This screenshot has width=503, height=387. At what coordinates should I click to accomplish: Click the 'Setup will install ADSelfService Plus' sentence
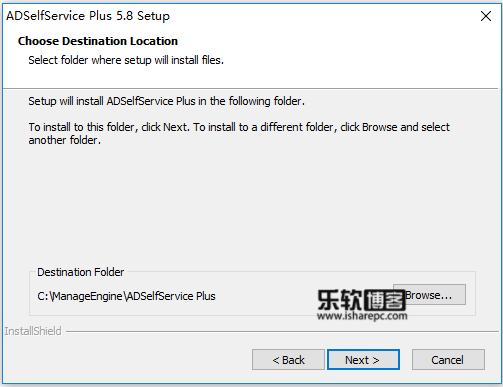pos(166,101)
